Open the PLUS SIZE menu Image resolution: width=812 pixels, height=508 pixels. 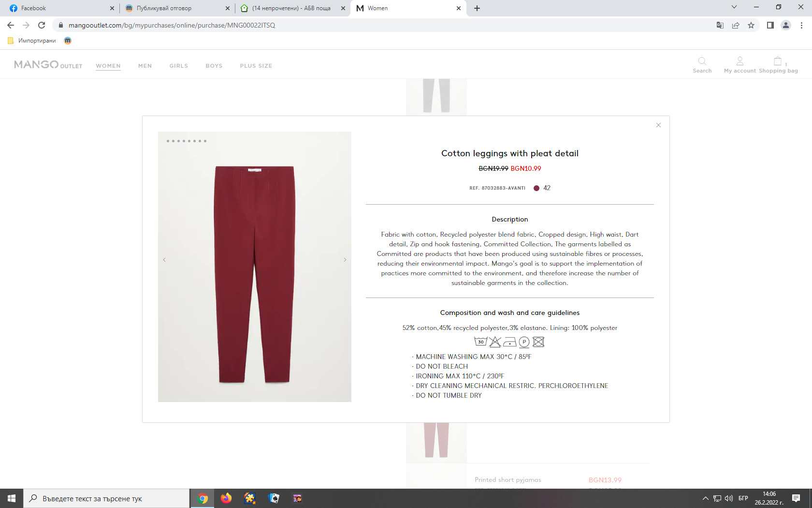click(x=256, y=66)
